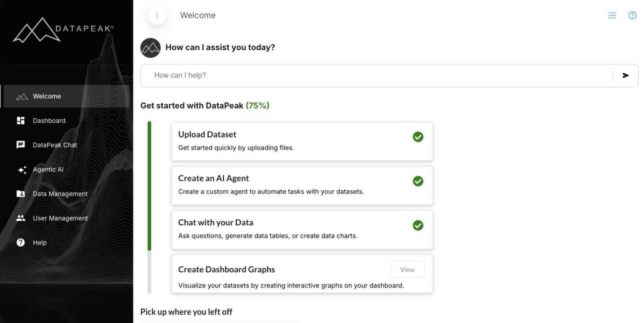Viewport: 644px width, 323px height.
Task: Click the Chat with your Data checkmark
Action: [x=418, y=225]
